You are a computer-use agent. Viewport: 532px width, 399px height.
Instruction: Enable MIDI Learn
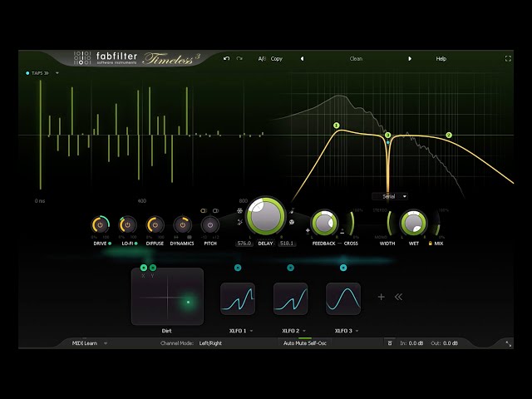tap(85, 343)
